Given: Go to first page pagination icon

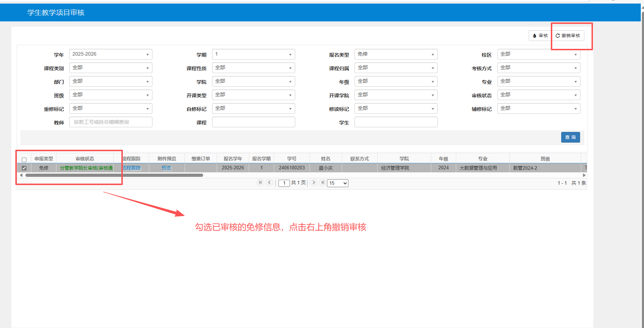Looking at the screenshot, I should (260, 183).
